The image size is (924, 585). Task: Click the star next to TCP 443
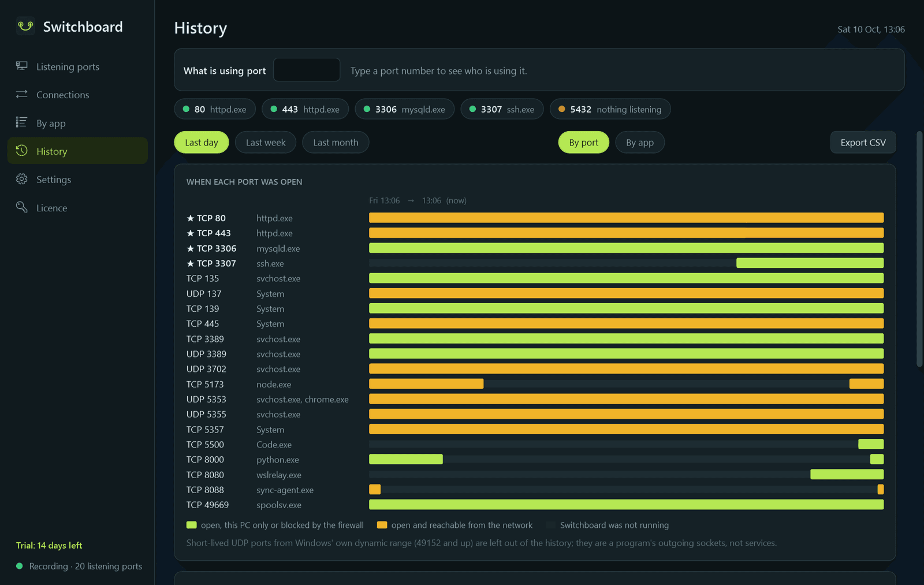click(191, 233)
